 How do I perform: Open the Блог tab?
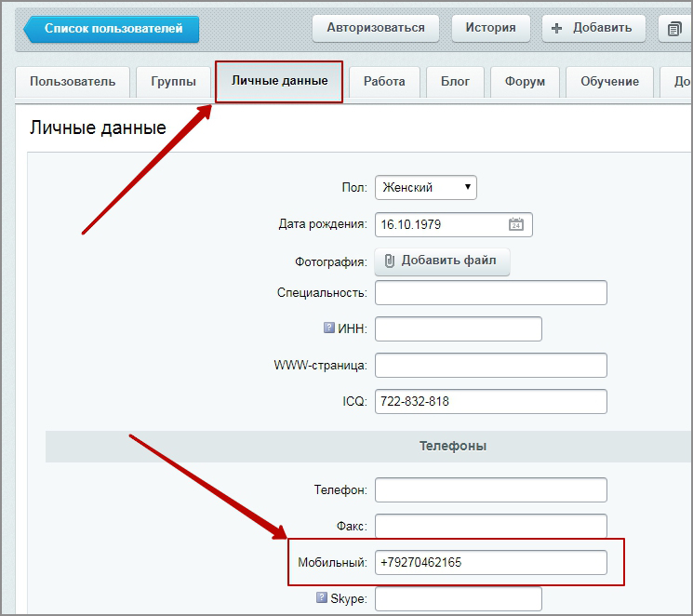click(x=455, y=82)
